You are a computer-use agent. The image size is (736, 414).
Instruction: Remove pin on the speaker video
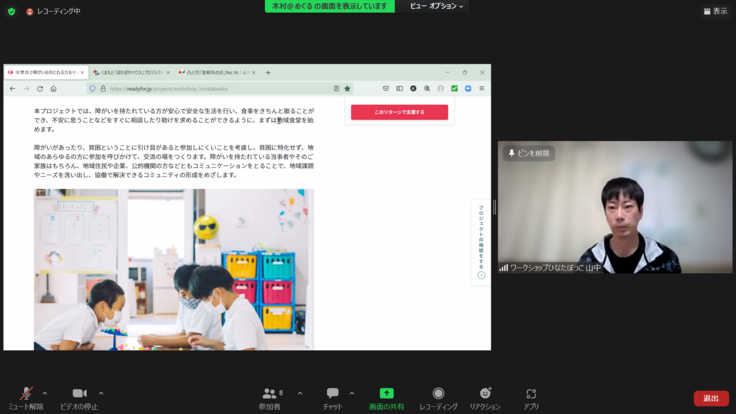pyautogui.click(x=527, y=153)
